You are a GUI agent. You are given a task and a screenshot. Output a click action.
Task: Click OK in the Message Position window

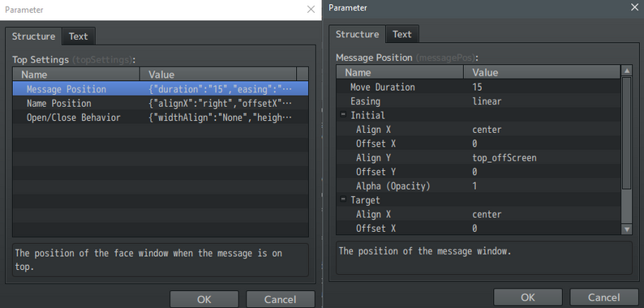pyautogui.click(x=528, y=297)
